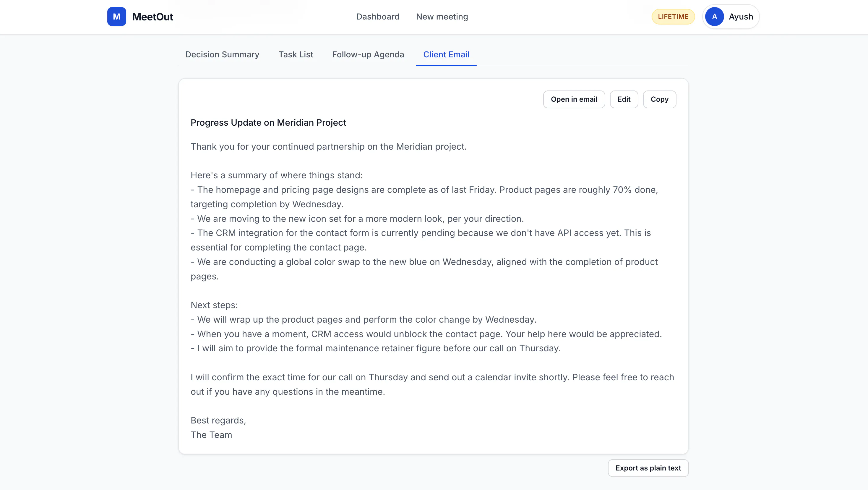
Task: Click the Open in email button
Action: pyautogui.click(x=574, y=99)
